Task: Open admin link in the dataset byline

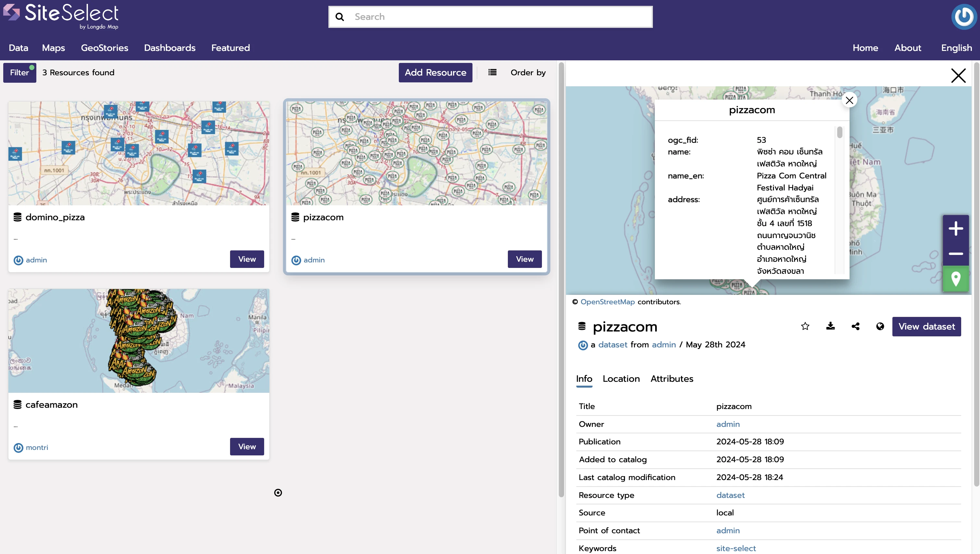Action: pos(664,344)
